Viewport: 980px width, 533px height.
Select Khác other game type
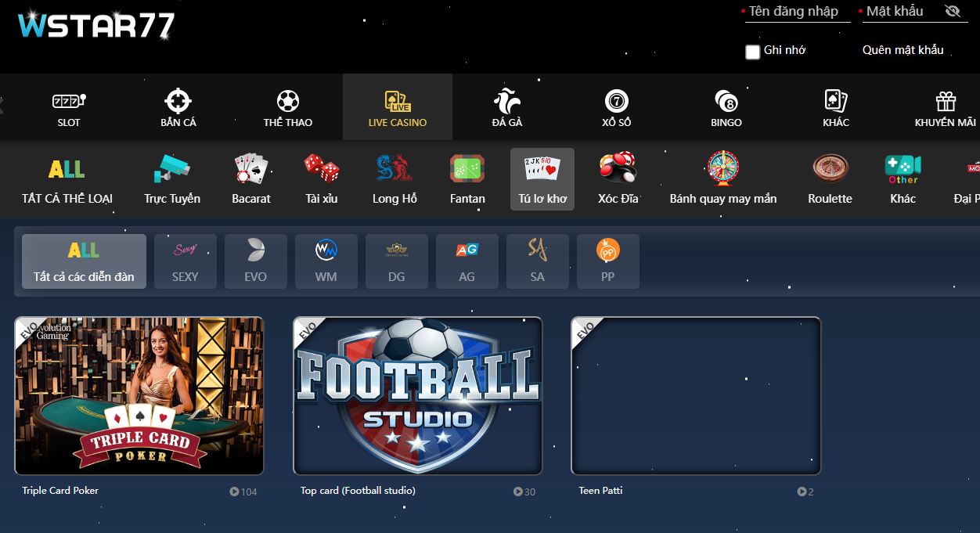coord(903,179)
